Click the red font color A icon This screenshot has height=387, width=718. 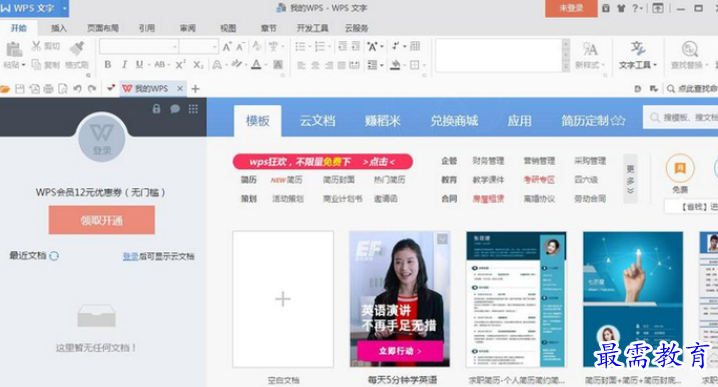click(256, 65)
